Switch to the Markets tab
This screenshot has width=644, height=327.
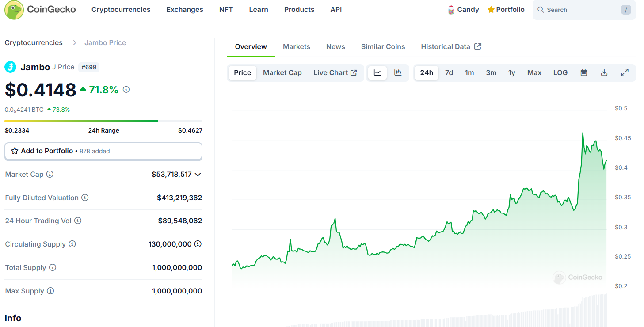[297, 47]
